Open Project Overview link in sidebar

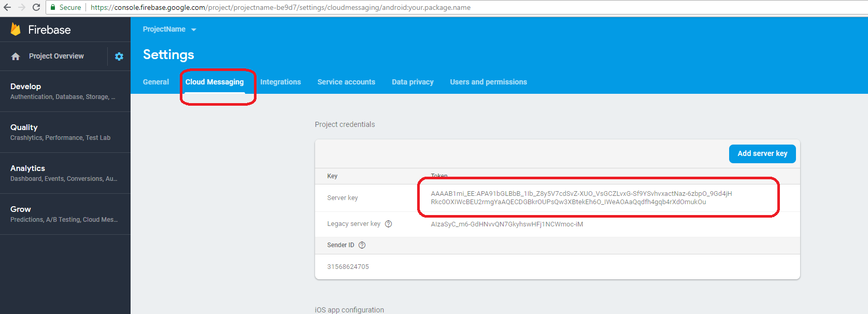click(56, 56)
